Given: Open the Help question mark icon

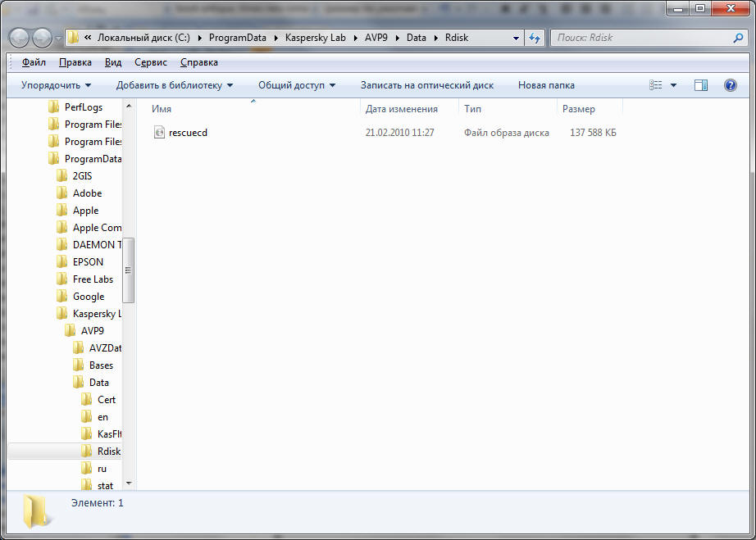Looking at the screenshot, I should [730, 85].
